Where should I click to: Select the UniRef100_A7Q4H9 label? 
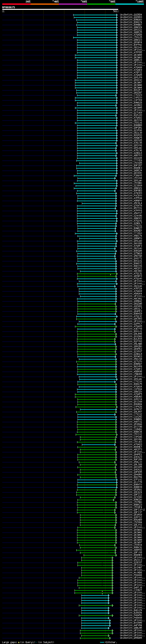131,67
